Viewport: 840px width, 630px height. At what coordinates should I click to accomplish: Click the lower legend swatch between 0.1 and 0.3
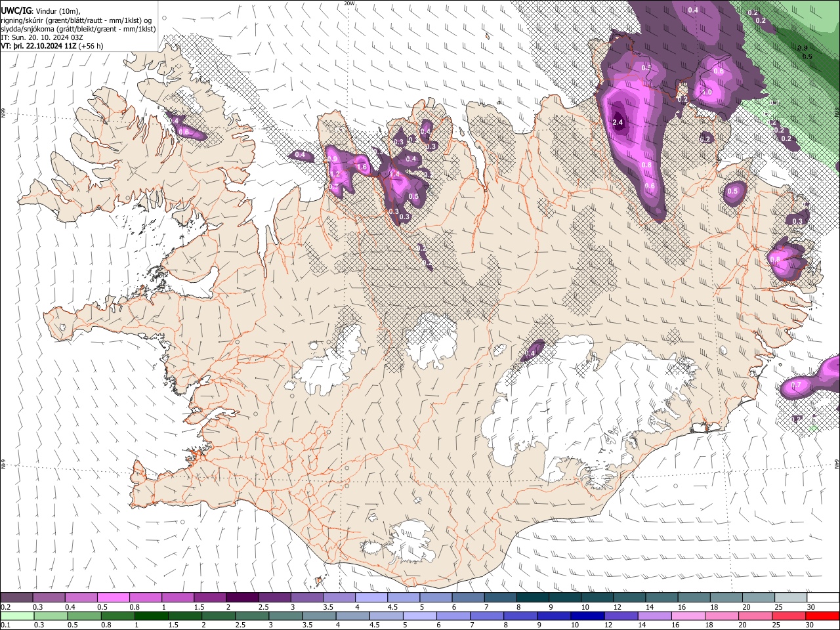(x=17, y=616)
